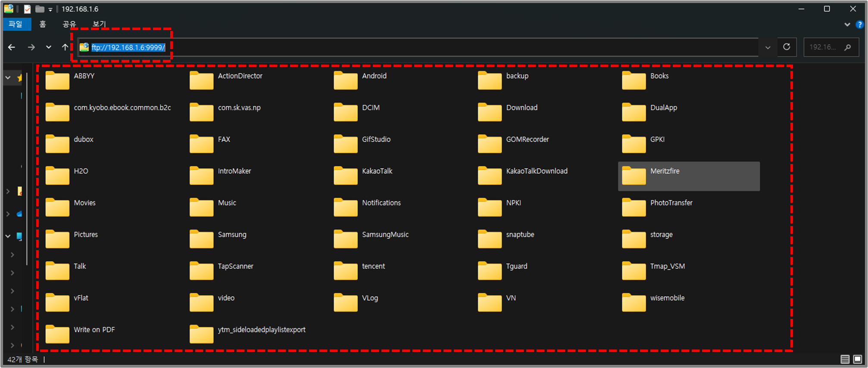Click the ftp://192.168.1.6:9999/ address field
This screenshot has height=368, width=868.
(418, 47)
